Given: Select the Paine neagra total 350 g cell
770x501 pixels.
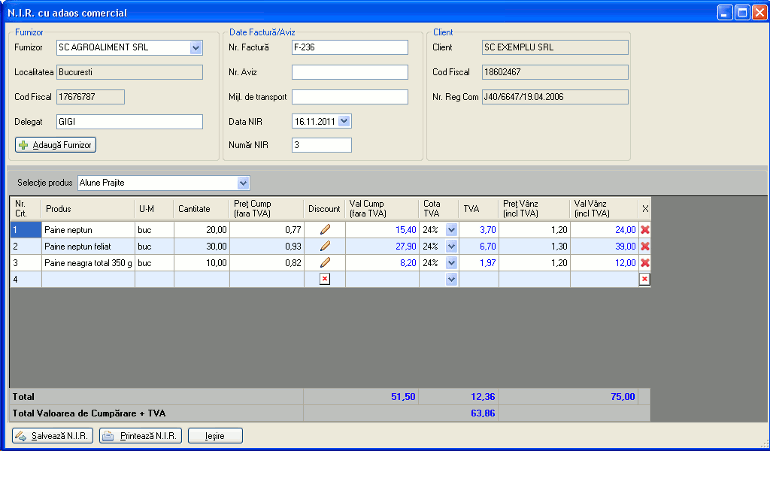Looking at the screenshot, I should tap(88, 263).
